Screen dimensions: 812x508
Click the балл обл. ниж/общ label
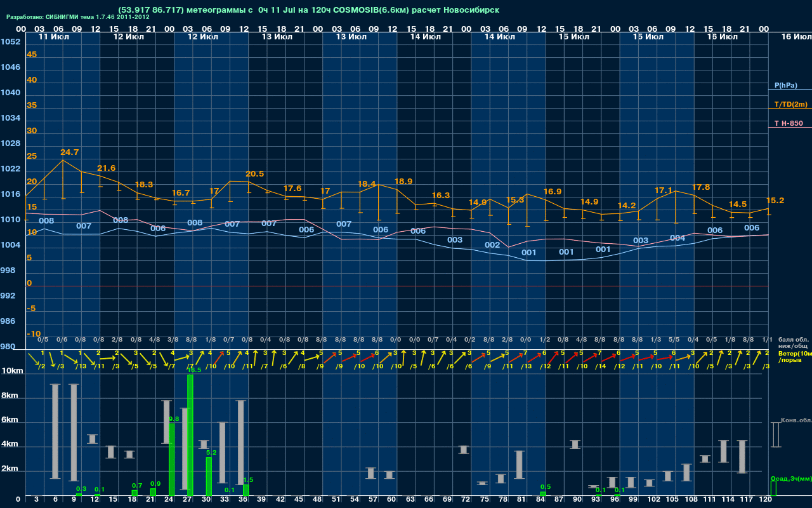point(794,342)
